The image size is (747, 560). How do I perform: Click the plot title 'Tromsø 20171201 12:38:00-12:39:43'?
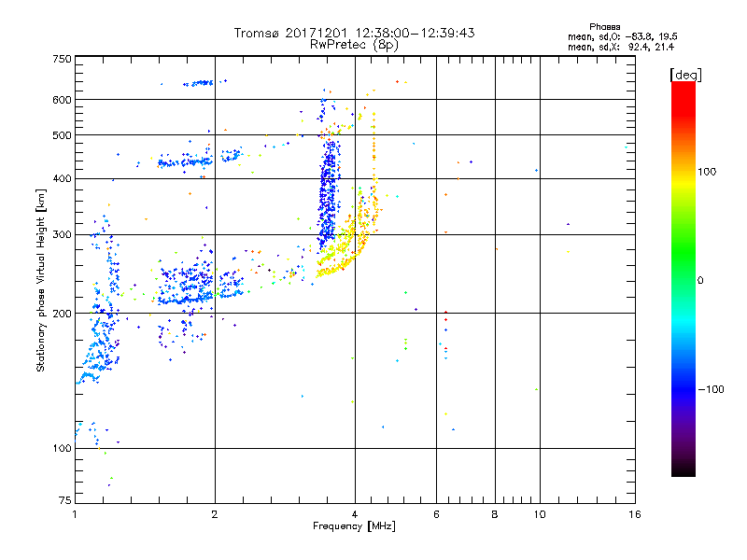[354, 33]
